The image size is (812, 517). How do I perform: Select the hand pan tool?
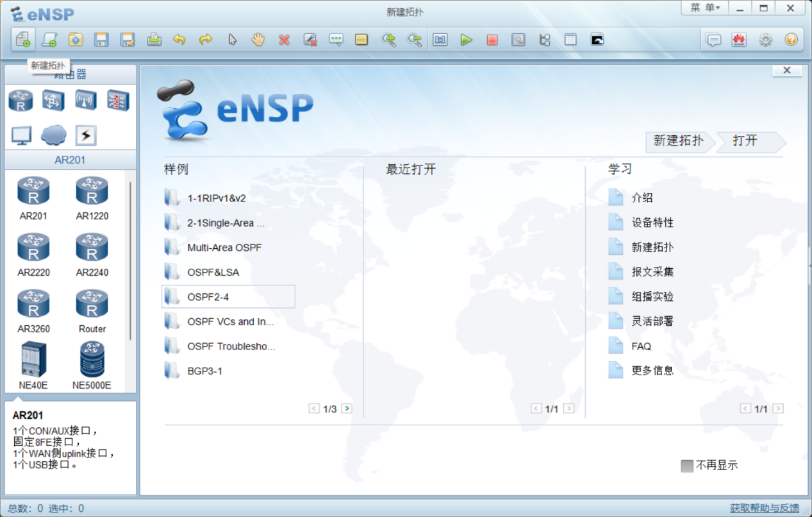(258, 40)
